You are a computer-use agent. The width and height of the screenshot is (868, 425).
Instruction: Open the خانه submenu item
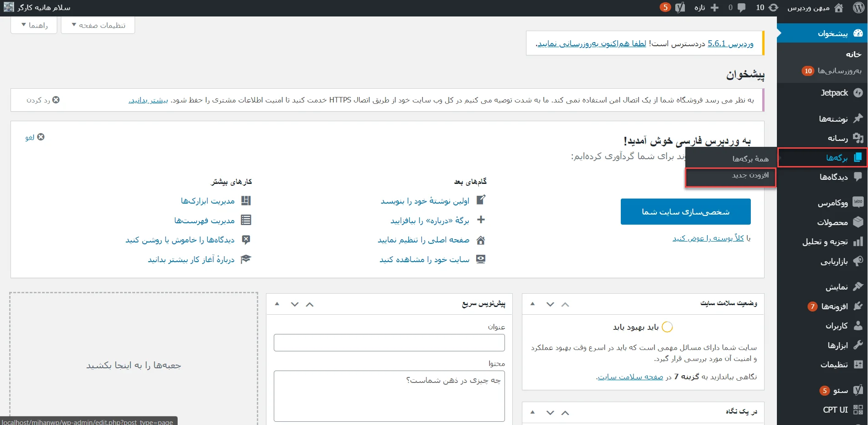pyautogui.click(x=853, y=54)
